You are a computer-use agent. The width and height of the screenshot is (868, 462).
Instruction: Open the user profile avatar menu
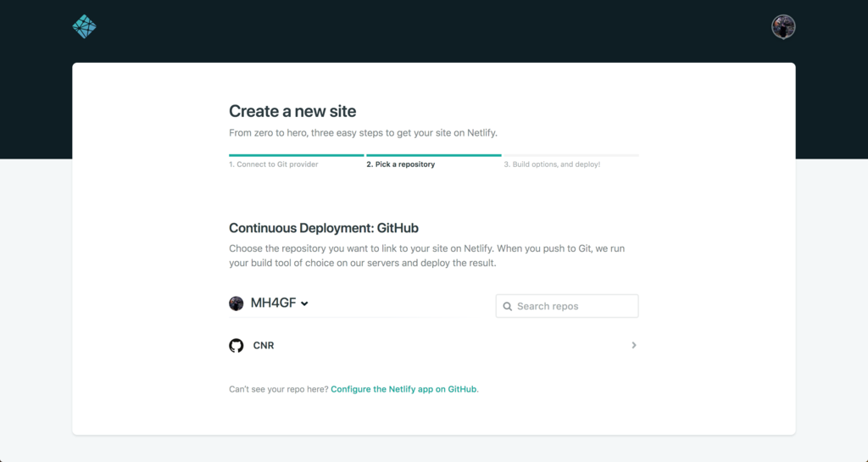(783, 26)
